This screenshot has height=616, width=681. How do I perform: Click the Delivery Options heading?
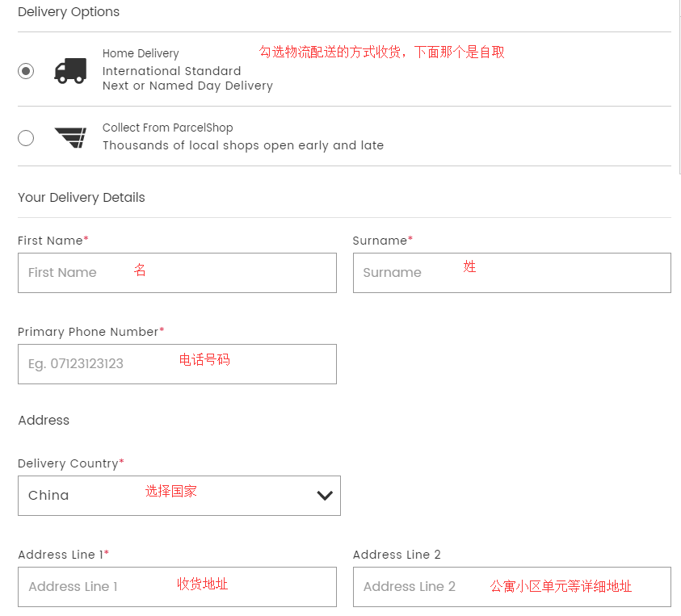pyautogui.click(x=69, y=12)
